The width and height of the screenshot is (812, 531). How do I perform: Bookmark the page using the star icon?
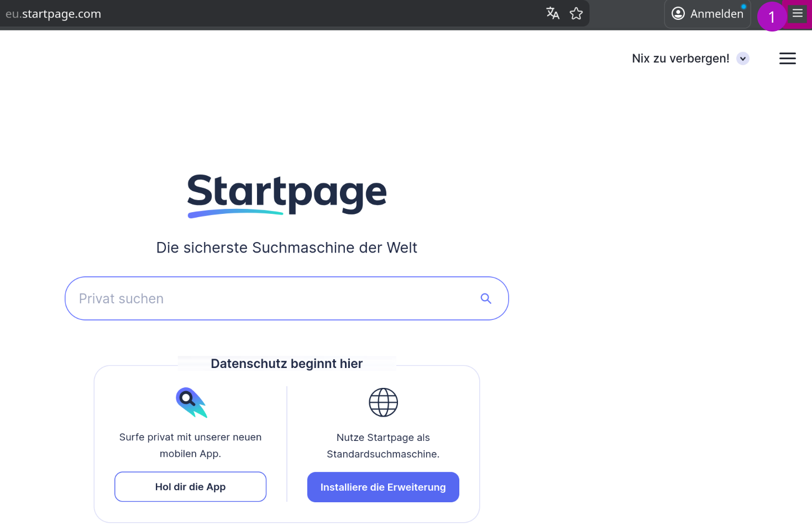point(576,13)
